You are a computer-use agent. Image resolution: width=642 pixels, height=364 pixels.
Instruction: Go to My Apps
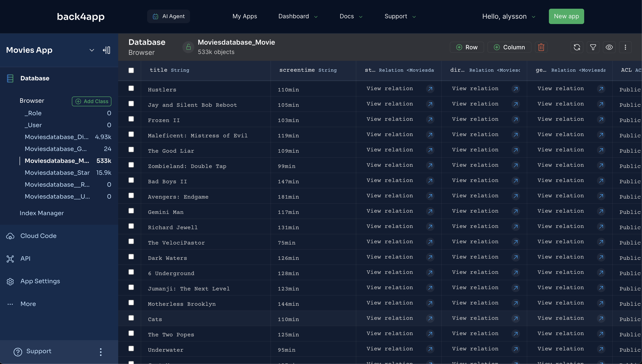[244, 17]
